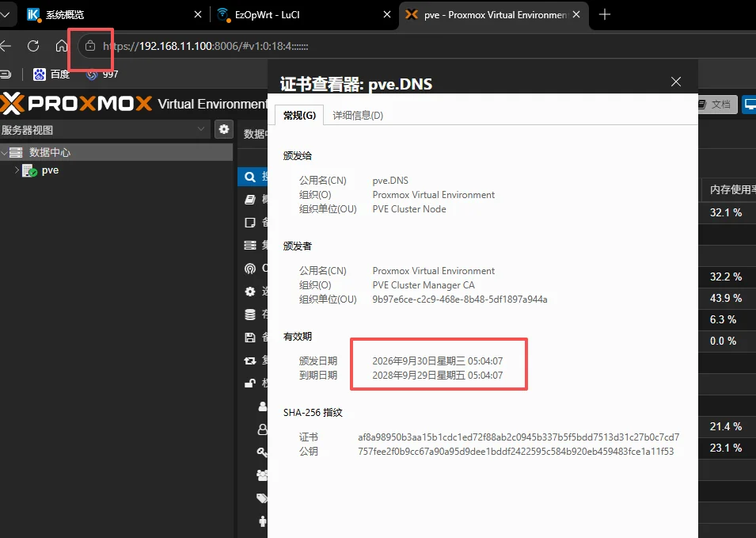Go to the browser home page
This screenshot has width=756, height=538.
(61, 46)
